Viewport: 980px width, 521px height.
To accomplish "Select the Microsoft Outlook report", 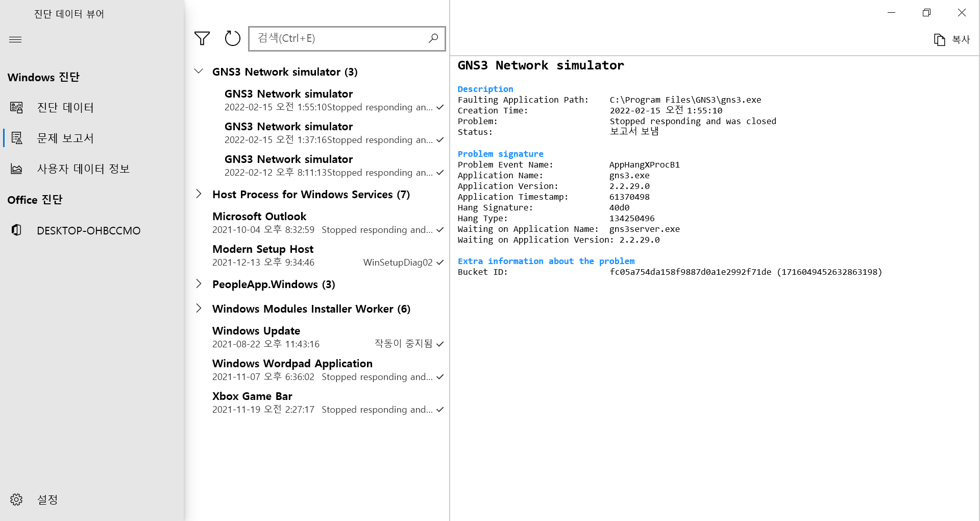I will (x=328, y=223).
